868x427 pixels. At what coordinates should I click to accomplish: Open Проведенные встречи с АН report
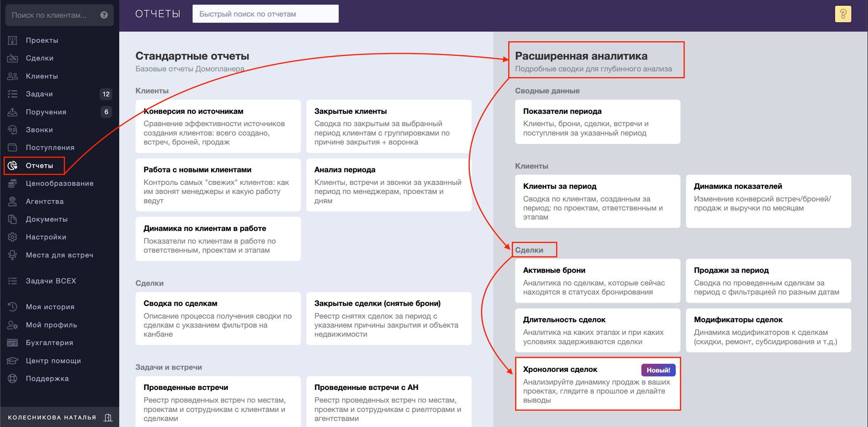389,402
